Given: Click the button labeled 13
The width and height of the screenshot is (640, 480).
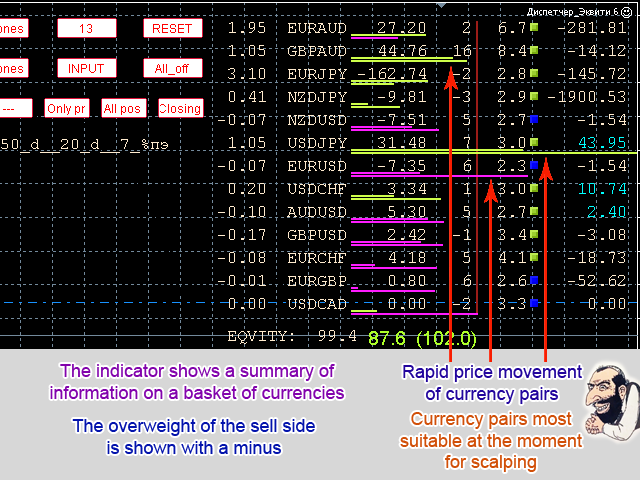Looking at the screenshot, I should (86, 28).
